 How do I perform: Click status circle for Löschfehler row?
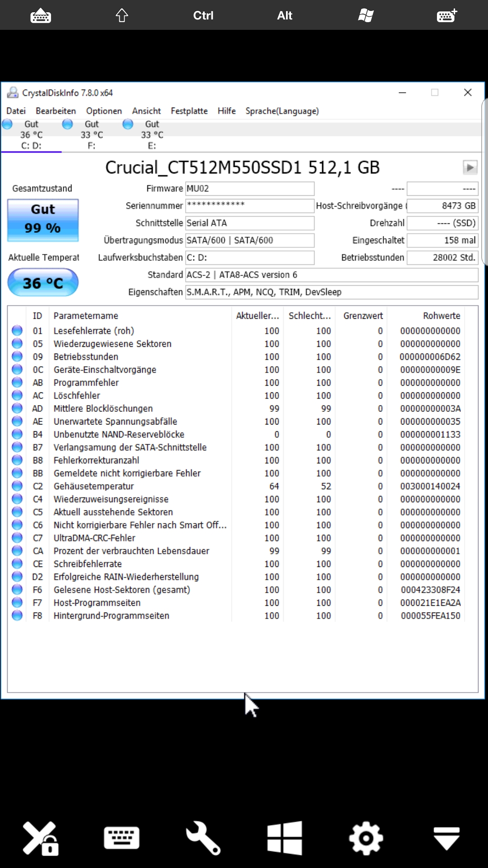tap(17, 396)
